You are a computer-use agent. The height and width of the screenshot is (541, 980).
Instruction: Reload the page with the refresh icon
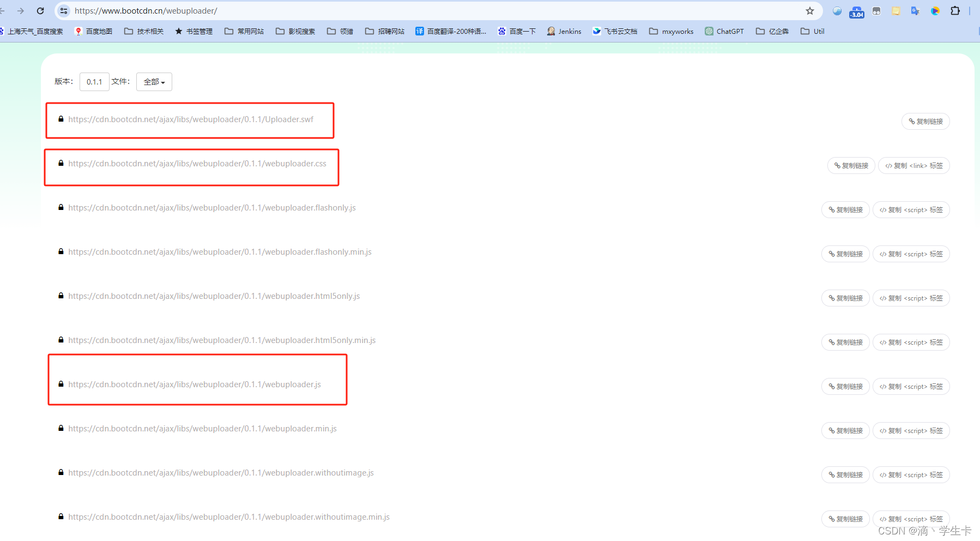pyautogui.click(x=40, y=11)
